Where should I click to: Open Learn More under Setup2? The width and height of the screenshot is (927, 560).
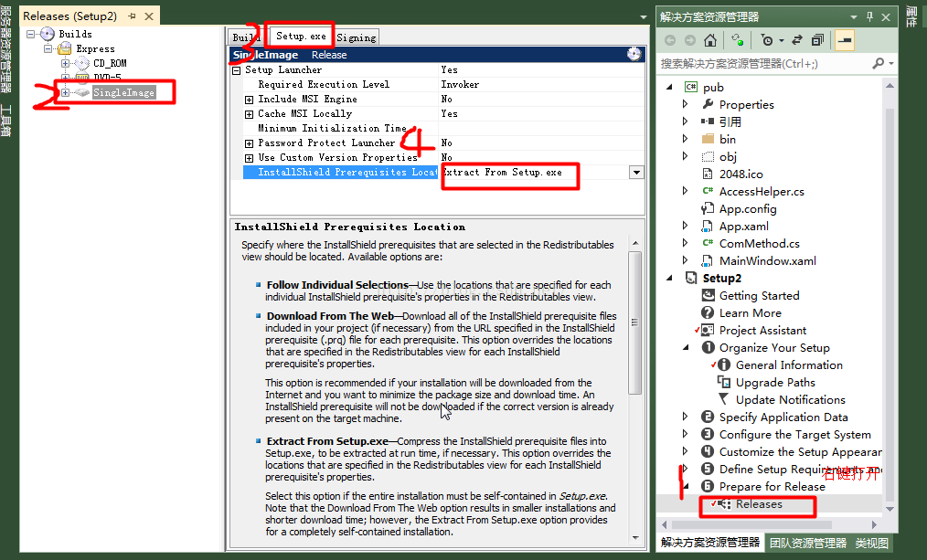pyautogui.click(x=751, y=313)
